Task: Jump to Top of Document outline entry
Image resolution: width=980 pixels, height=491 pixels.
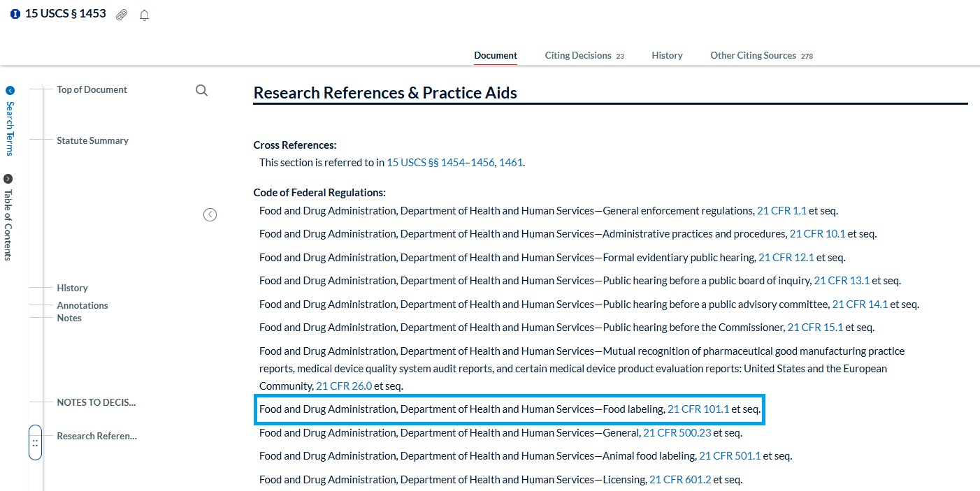Action: (x=92, y=89)
